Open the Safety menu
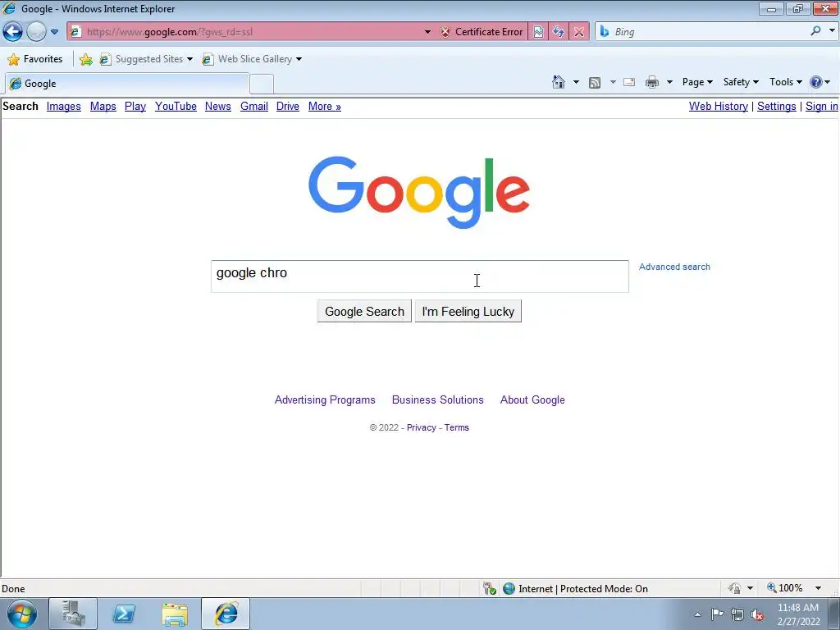840x630 pixels. (741, 82)
